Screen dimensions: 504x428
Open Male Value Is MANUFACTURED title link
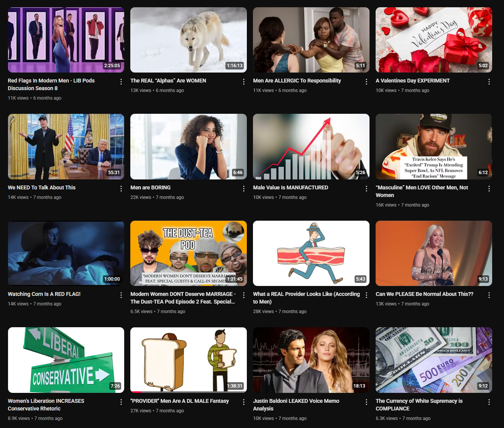[290, 187]
